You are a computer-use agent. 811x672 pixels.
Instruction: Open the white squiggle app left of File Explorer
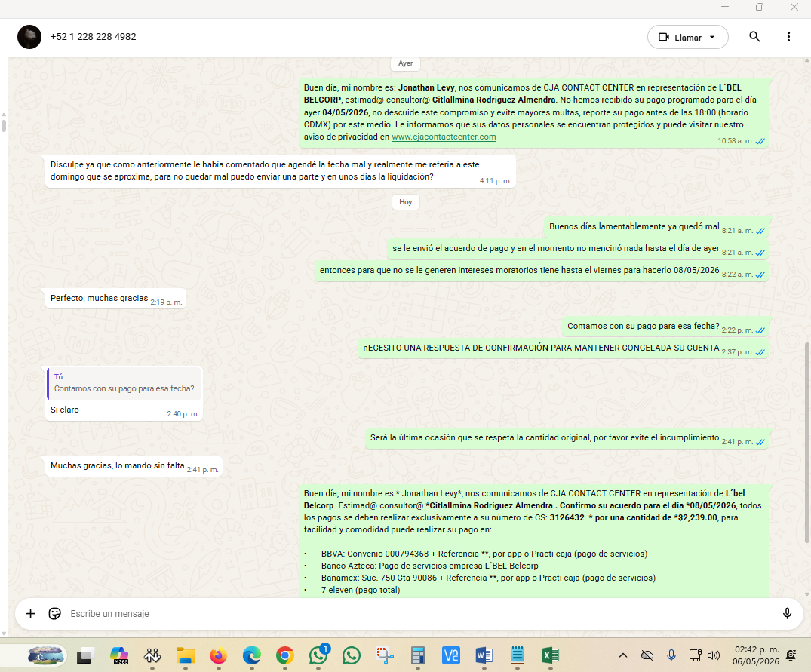coord(152,656)
